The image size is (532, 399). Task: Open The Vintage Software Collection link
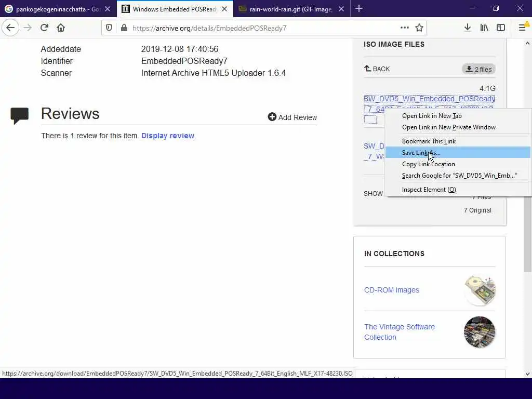tap(400, 332)
